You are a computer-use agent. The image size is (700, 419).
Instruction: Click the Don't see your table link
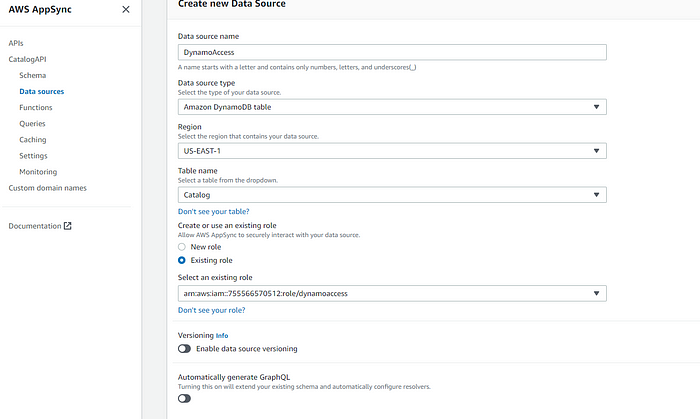click(x=213, y=212)
